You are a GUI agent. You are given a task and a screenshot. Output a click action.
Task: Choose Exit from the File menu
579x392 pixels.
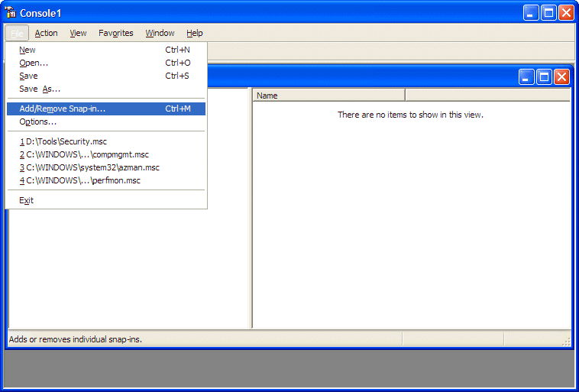click(x=106, y=200)
